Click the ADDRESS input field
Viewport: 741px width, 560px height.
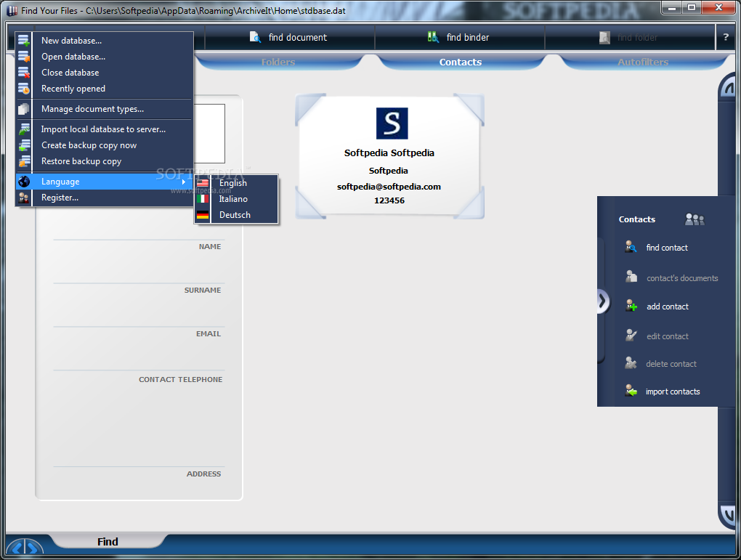139,428
